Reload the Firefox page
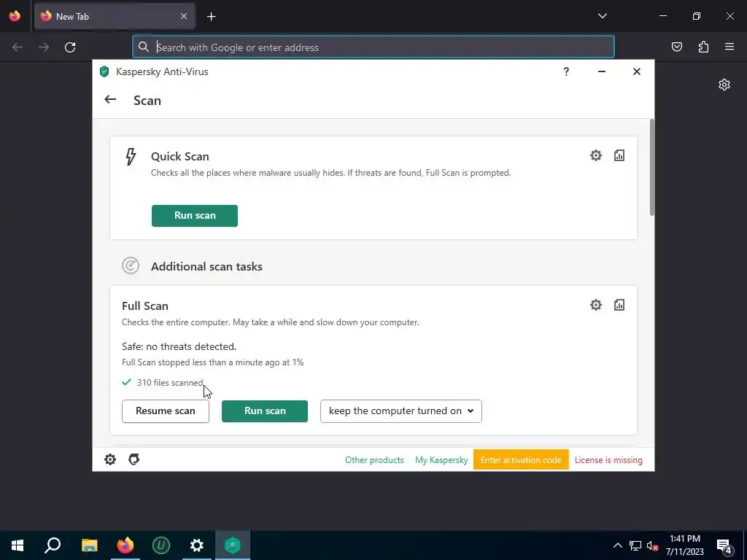The width and height of the screenshot is (747, 560). (x=70, y=47)
